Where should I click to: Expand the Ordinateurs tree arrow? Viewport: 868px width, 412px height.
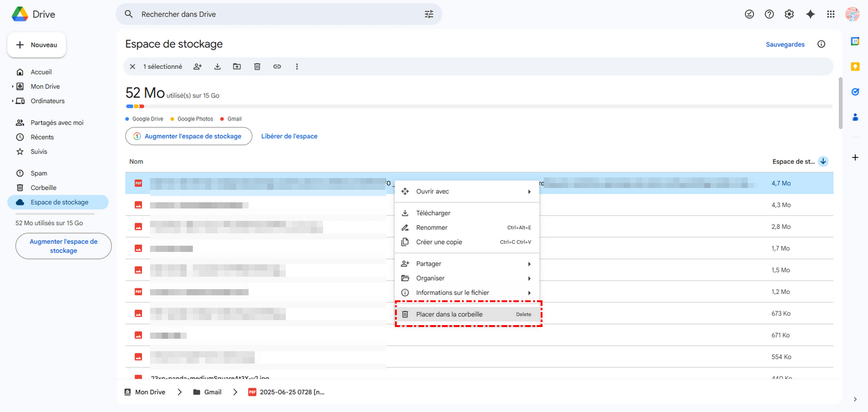12,101
